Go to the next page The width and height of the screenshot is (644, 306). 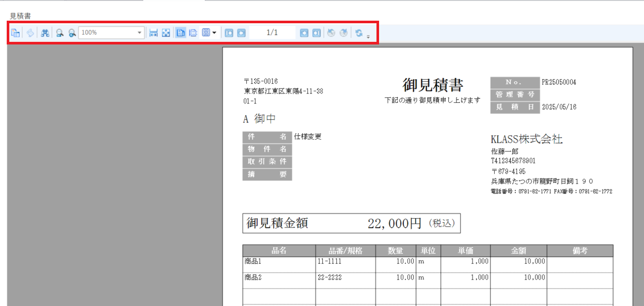coord(304,33)
